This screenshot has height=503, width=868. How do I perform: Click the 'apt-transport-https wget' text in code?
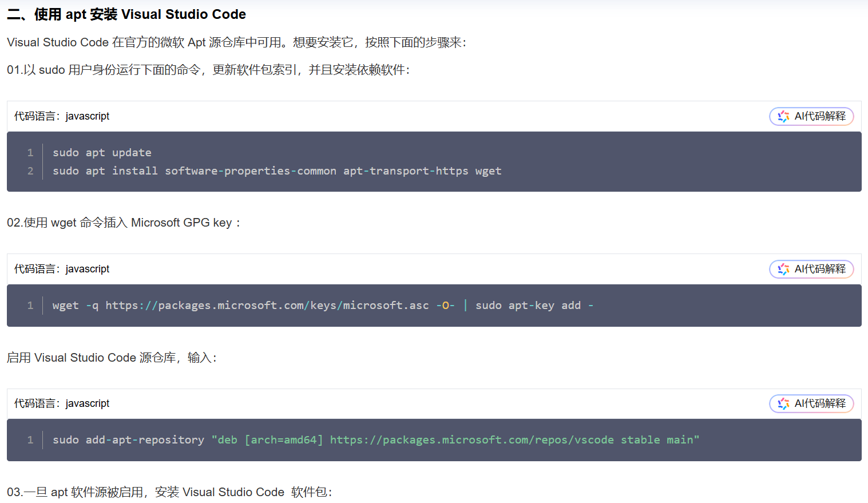point(422,171)
